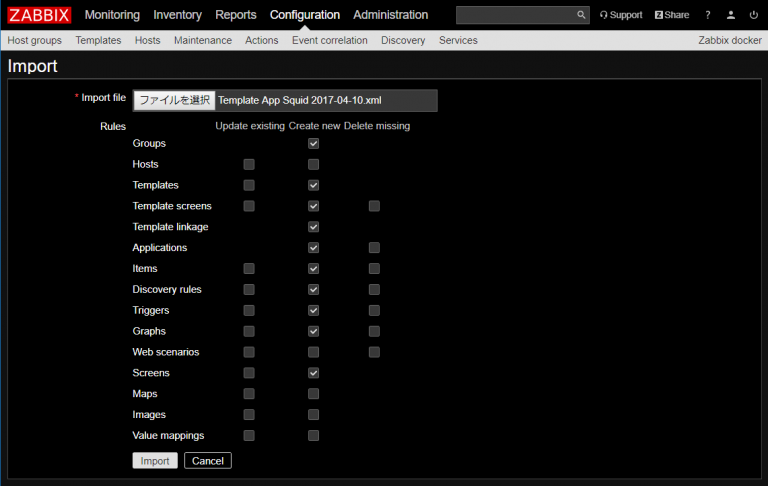Check Update existing for Images
The image size is (768, 486).
click(249, 414)
